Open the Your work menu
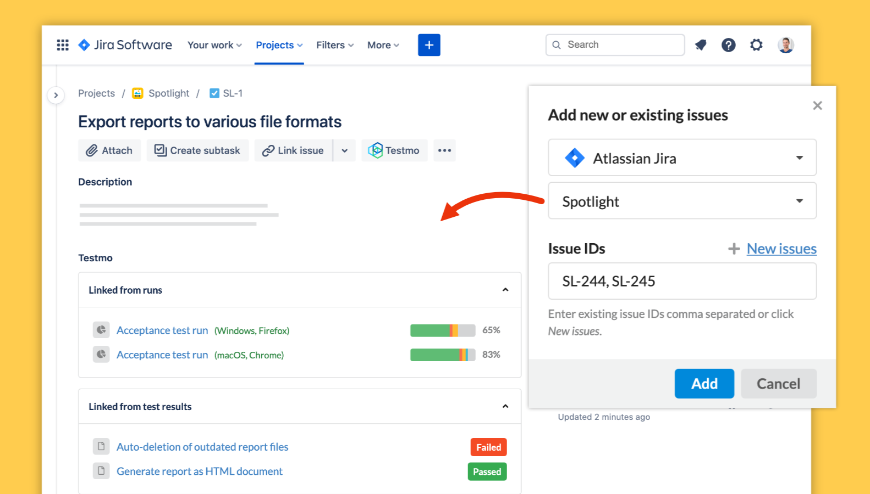 click(x=215, y=45)
